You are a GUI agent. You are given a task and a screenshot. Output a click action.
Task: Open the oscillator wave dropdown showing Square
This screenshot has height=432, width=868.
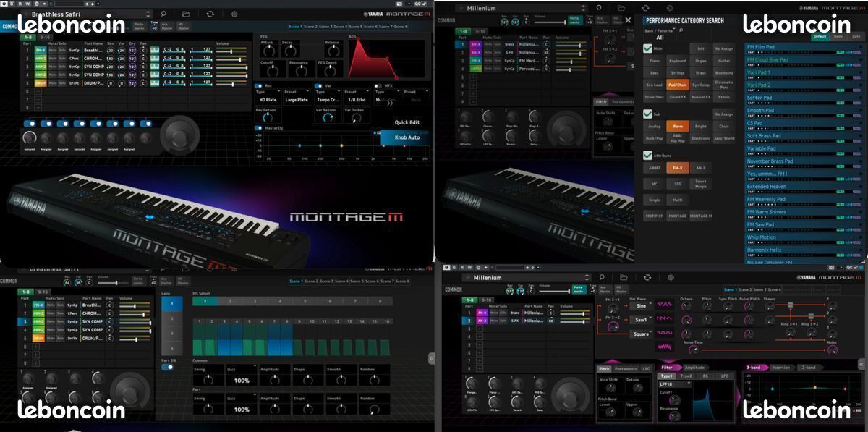coord(641,334)
